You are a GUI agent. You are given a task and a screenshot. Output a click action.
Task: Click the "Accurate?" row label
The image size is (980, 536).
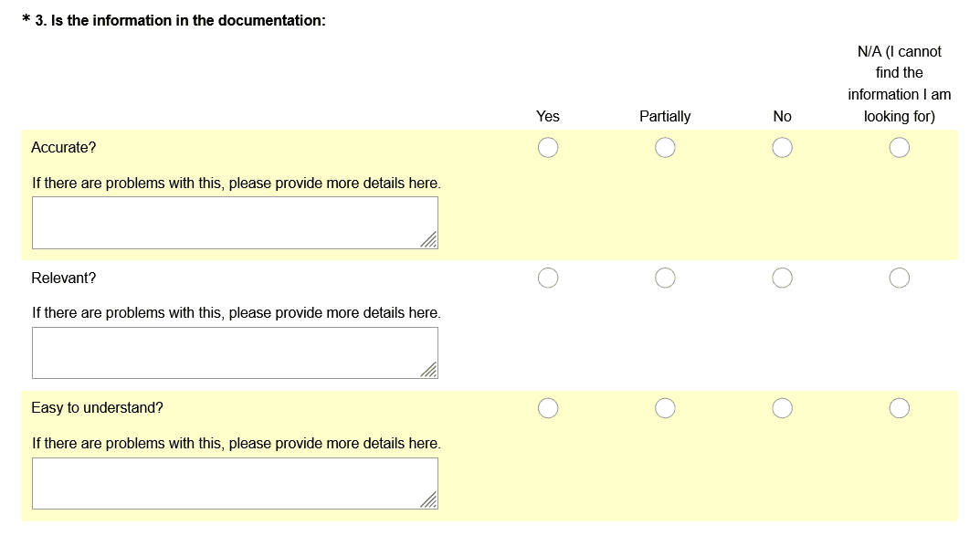click(64, 147)
